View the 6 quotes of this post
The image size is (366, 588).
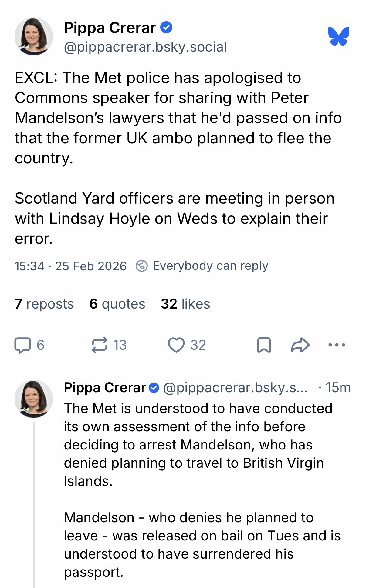[117, 304]
